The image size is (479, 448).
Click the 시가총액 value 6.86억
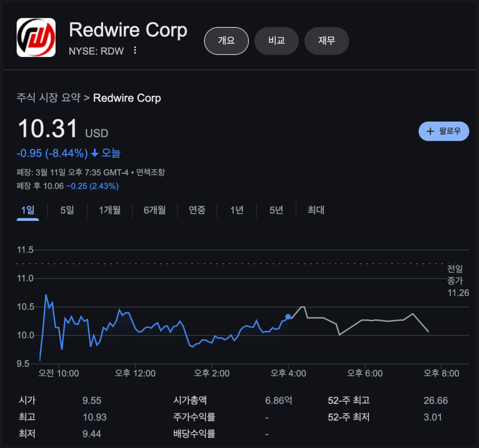tap(279, 400)
